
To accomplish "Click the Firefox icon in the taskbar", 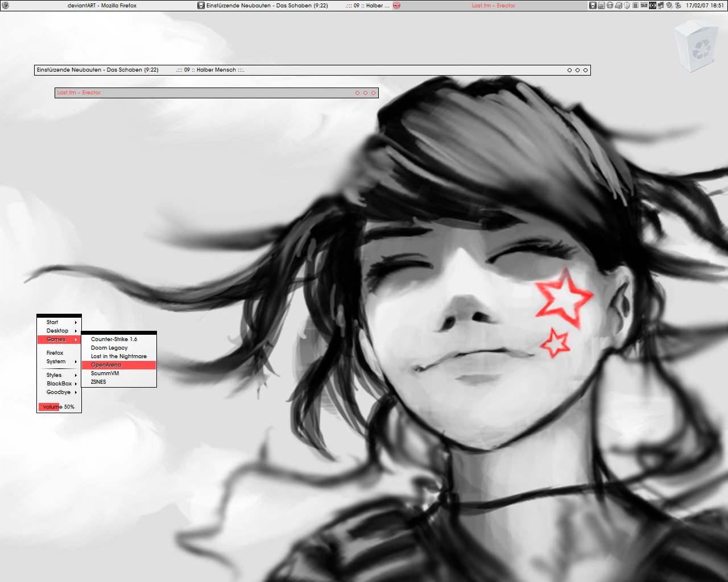I will (5, 5).
